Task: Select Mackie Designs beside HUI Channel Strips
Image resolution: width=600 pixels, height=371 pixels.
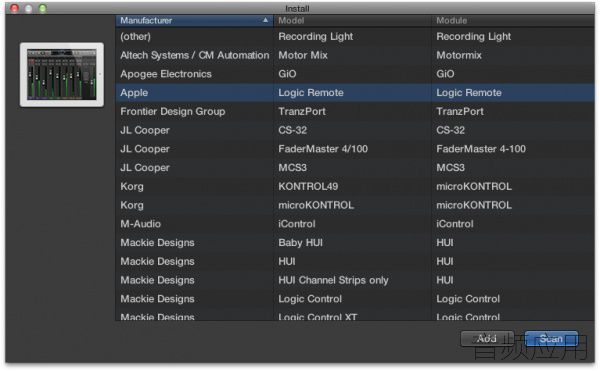Action: pyautogui.click(x=157, y=280)
